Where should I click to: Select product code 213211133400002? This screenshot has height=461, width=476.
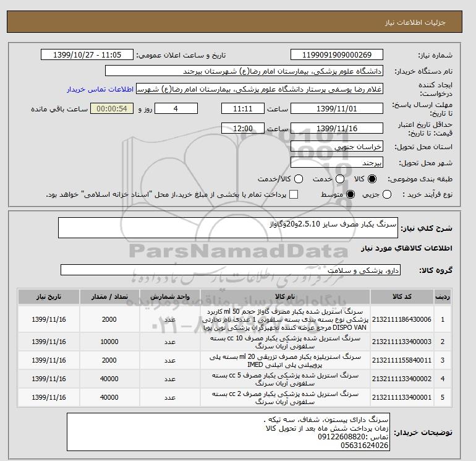[402, 379]
